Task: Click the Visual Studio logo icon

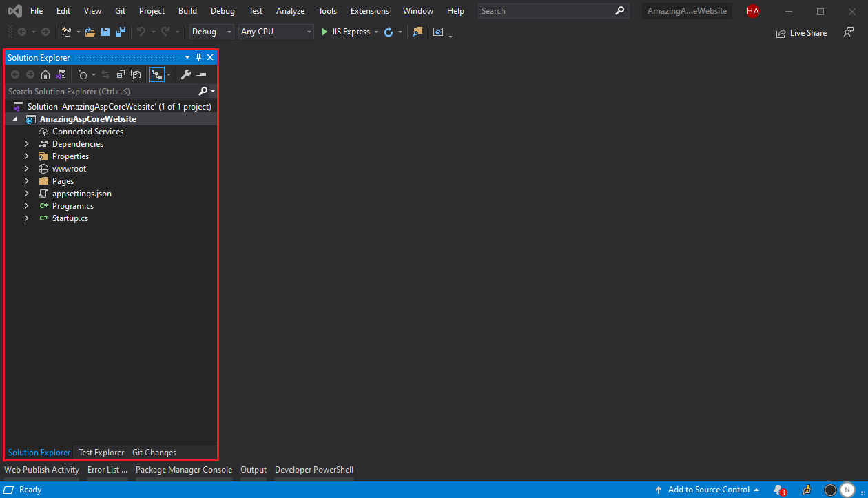Action: [x=14, y=11]
